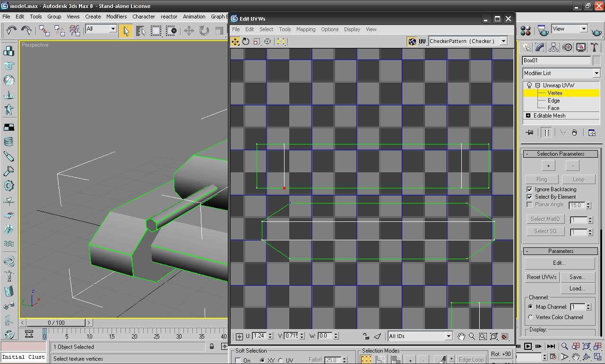605x364 pixels.
Task: Toggle Ignore Backfacing checkbox
Action: click(529, 189)
